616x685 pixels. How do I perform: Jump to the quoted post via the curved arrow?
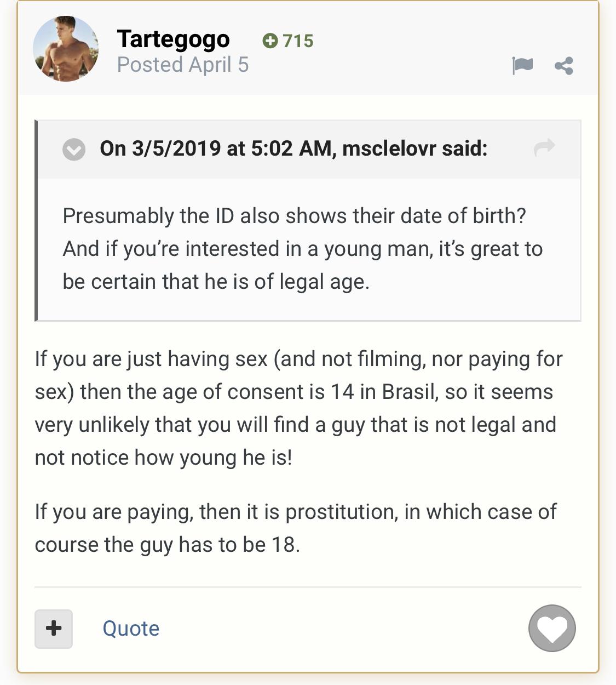tap(544, 148)
